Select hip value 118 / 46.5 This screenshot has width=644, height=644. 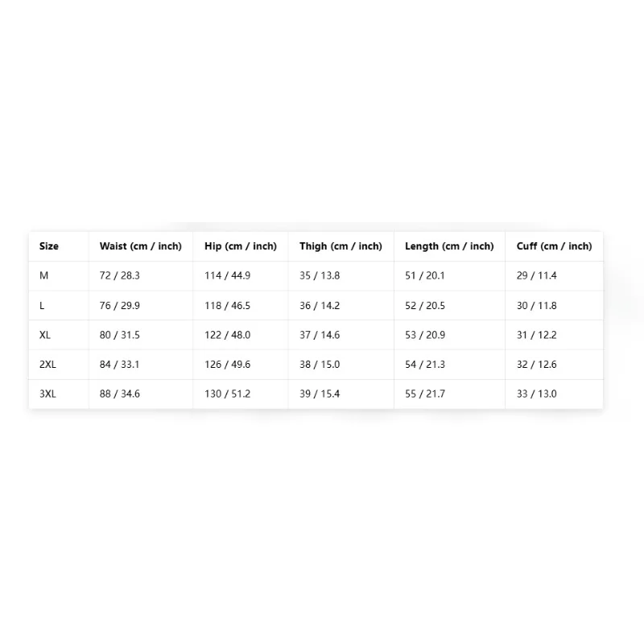click(x=228, y=306)
